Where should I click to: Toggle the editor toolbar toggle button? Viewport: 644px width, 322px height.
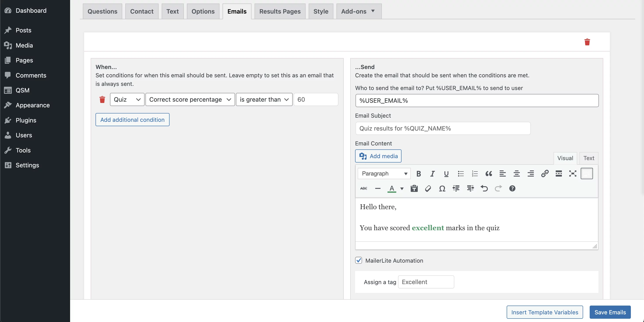(587, 173)
